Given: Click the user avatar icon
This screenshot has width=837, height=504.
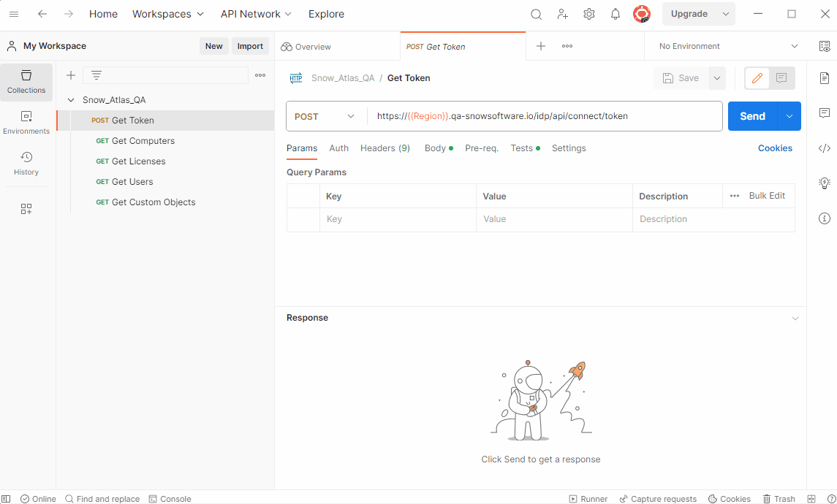Looking at the screenshot, I should coord(642,15).
